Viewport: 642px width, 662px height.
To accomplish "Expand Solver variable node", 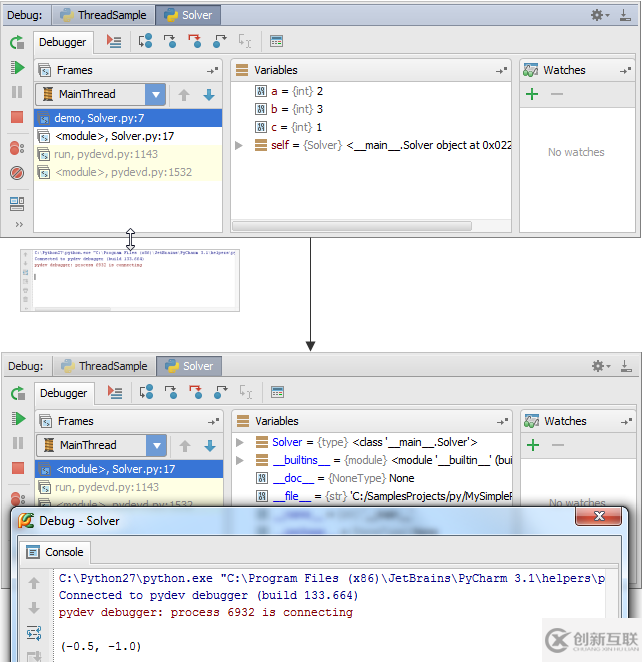I will [240, 442].
